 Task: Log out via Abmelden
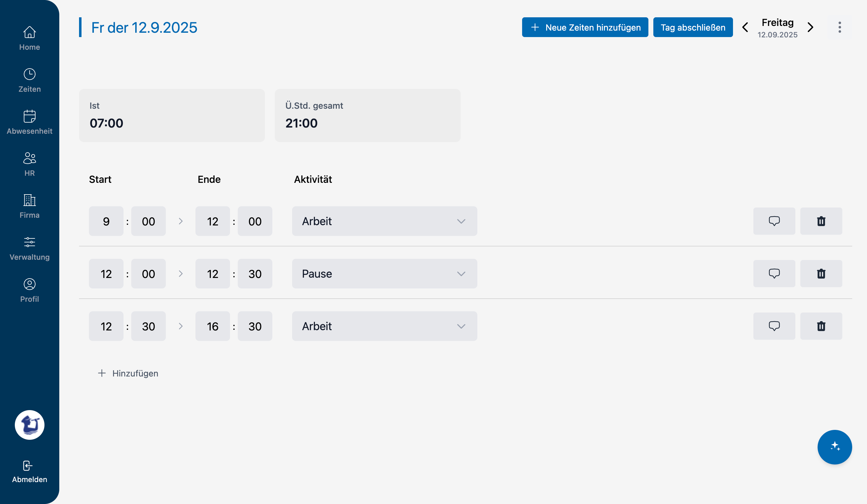pyautogui.click(x=30, y=471)
